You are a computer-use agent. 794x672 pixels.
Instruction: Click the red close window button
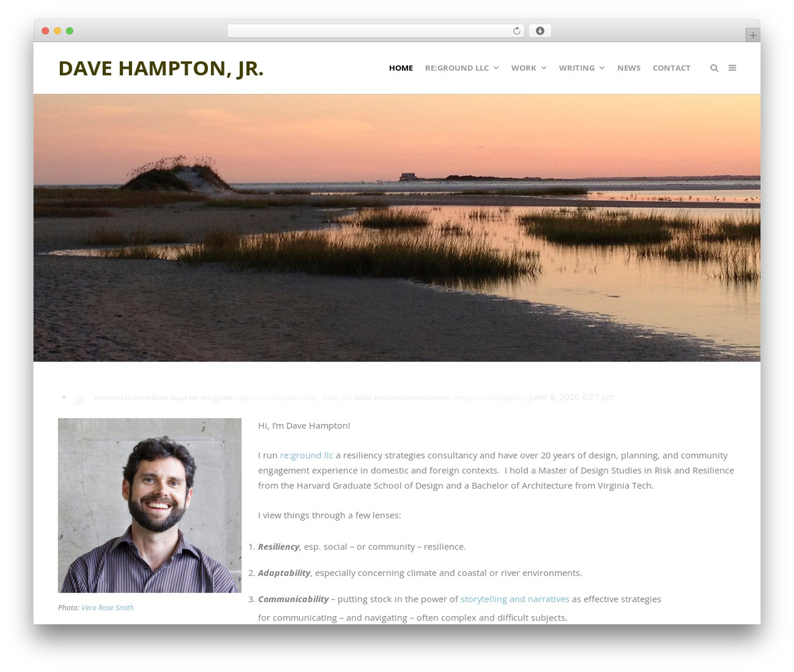(x=45, y=31)
